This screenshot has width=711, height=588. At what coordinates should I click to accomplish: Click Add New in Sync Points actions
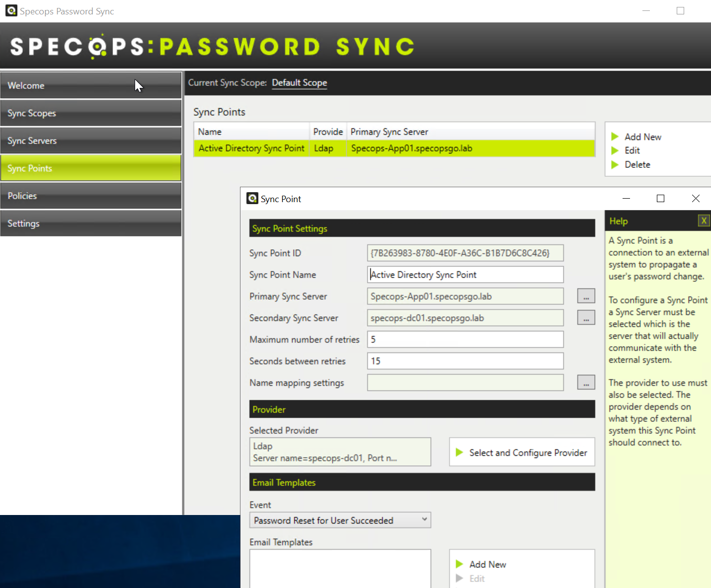[642, 137]
